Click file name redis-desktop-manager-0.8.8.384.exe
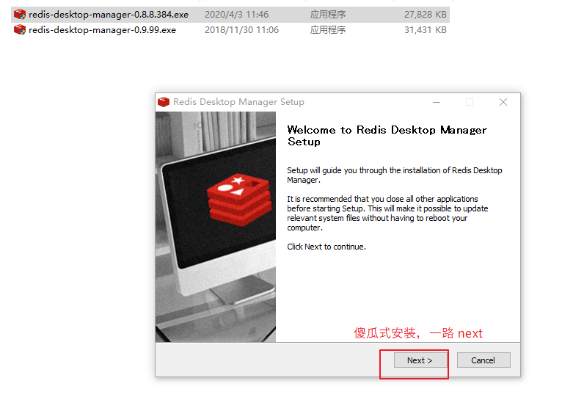 point(109,15)
